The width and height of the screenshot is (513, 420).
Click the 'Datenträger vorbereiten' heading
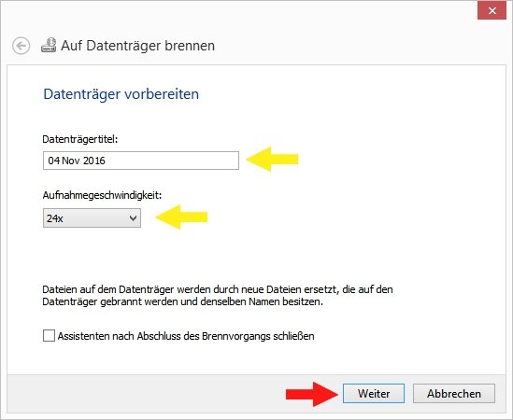[x=121, y=94]
